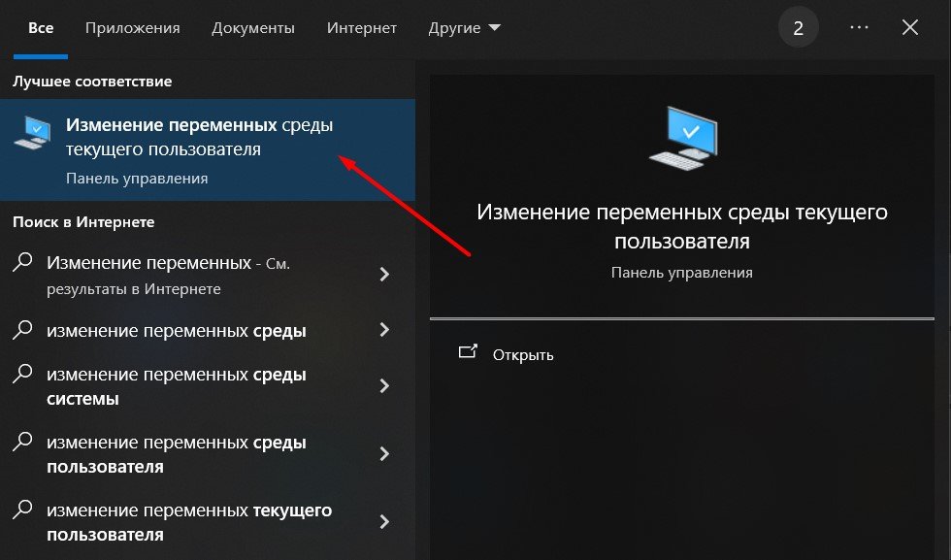Choose suggestion изменение переменных среды
Screen dimensions: 951x560
click(208, 331)
